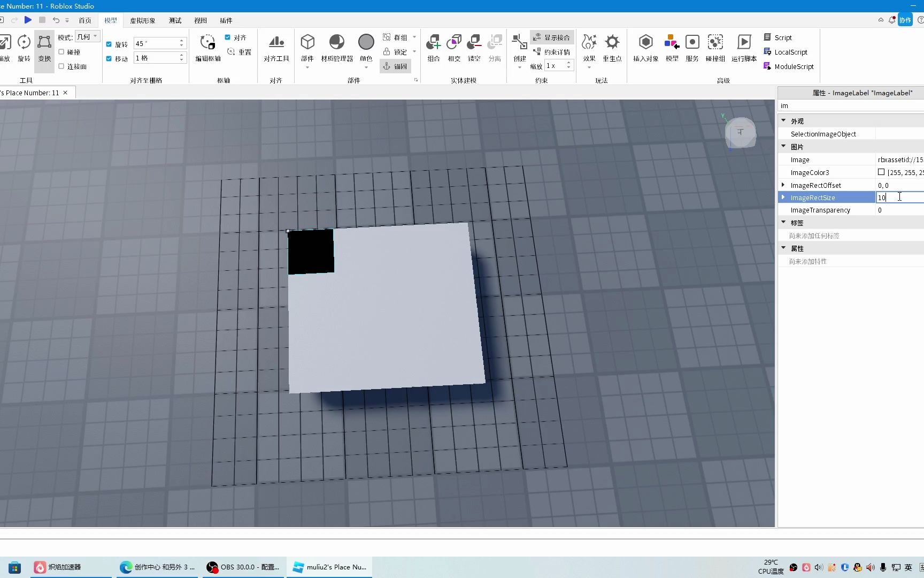This screenshot has width=924, height=578.
Task: Open the part Color picker
Action: (x=366, y=47)
